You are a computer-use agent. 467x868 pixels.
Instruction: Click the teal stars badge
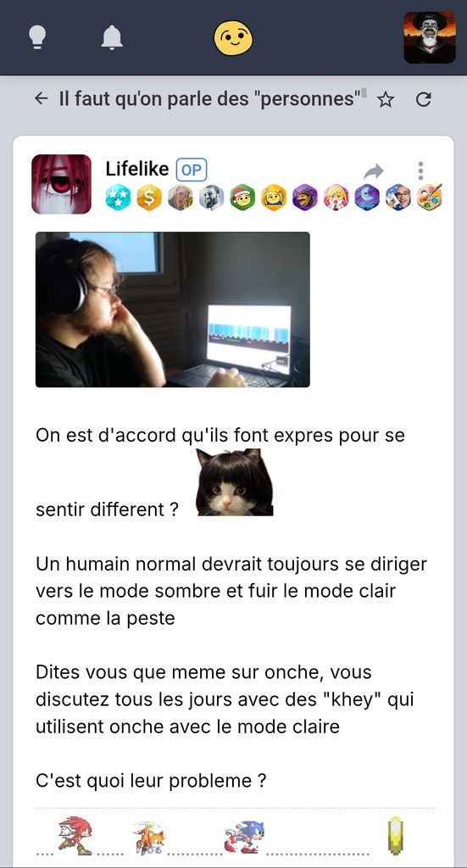[119, 197]
